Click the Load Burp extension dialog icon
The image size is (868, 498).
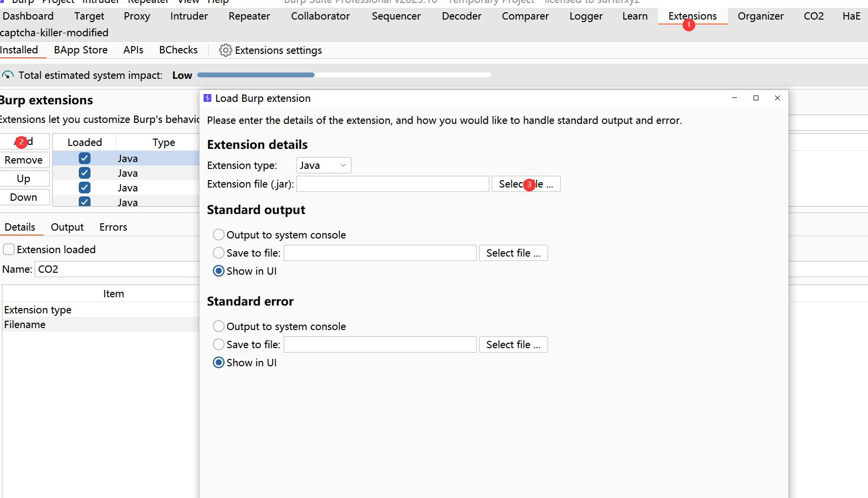point(207,98)
